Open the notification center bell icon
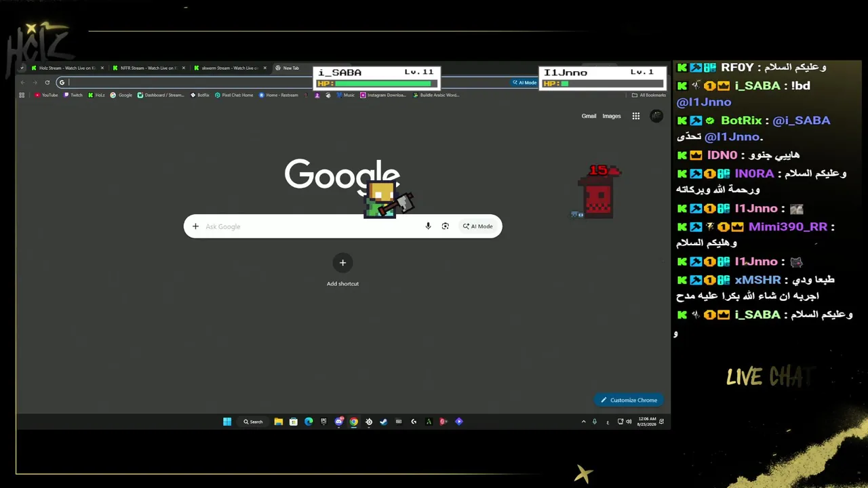The width and height of the screenshot is (868, 488). point(662,422)
